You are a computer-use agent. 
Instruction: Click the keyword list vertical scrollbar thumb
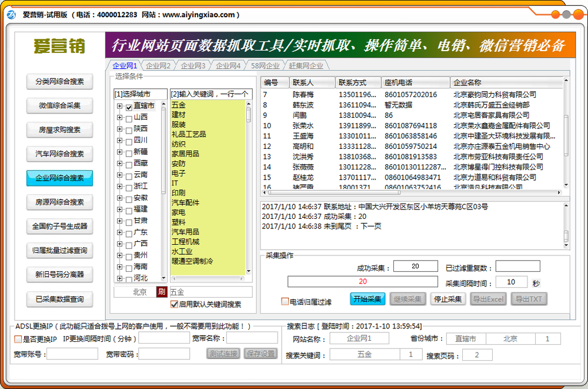248,115
